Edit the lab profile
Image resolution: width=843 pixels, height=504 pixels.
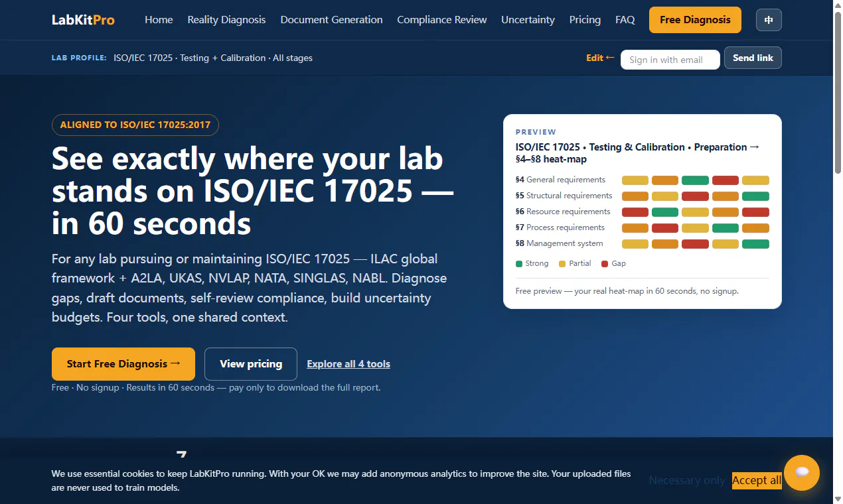[600, 58]
